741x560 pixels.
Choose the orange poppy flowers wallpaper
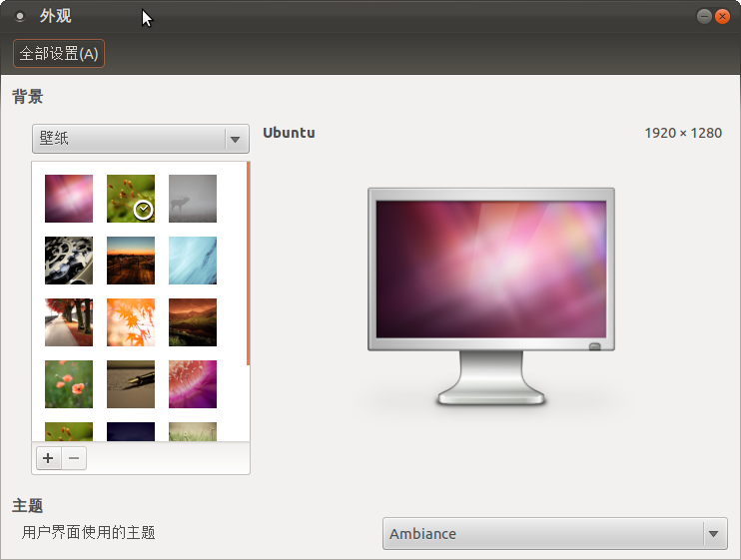click(69, 384)
